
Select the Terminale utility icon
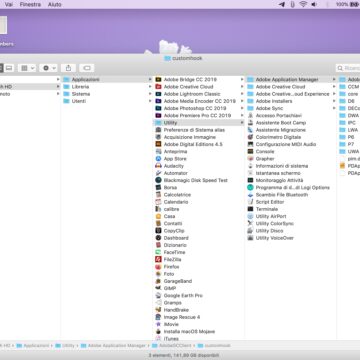click(250, 209)
